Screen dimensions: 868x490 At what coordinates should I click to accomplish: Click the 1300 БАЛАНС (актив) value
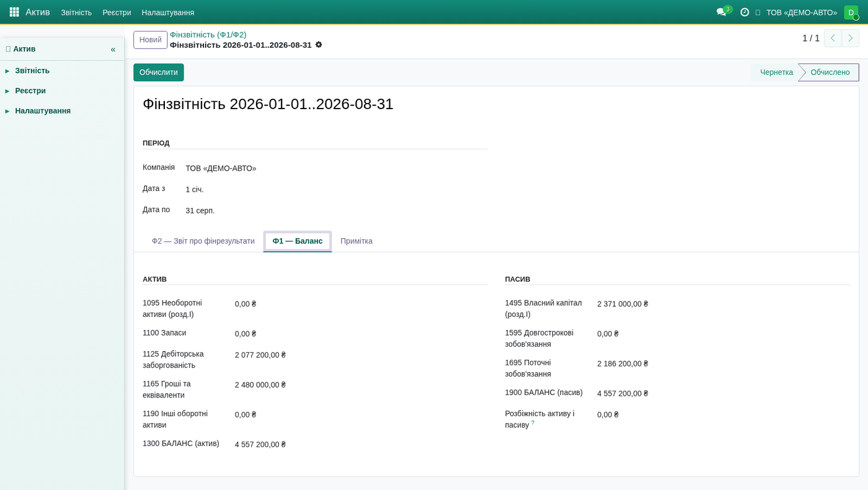260,444
